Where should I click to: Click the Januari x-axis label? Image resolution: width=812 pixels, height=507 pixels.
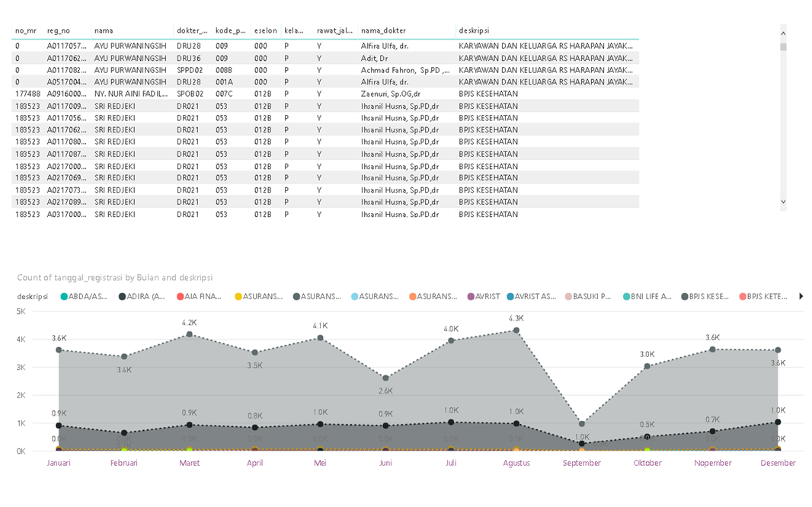[x=59, y=463]
